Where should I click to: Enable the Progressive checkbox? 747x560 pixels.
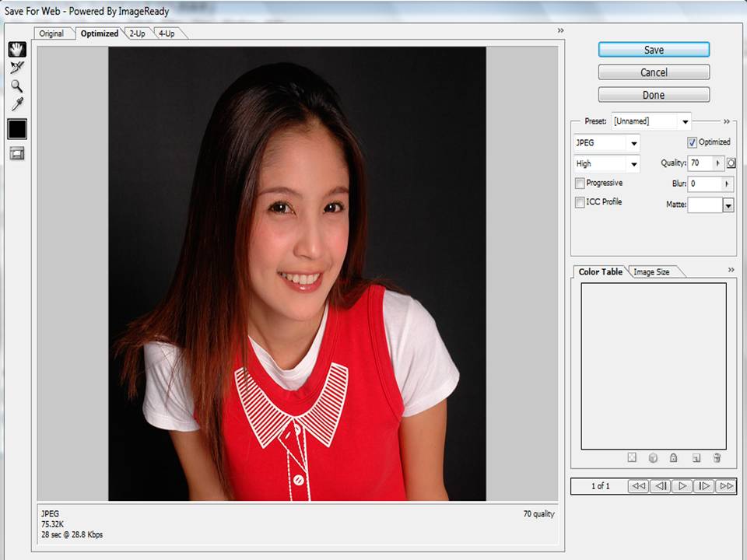580,184
